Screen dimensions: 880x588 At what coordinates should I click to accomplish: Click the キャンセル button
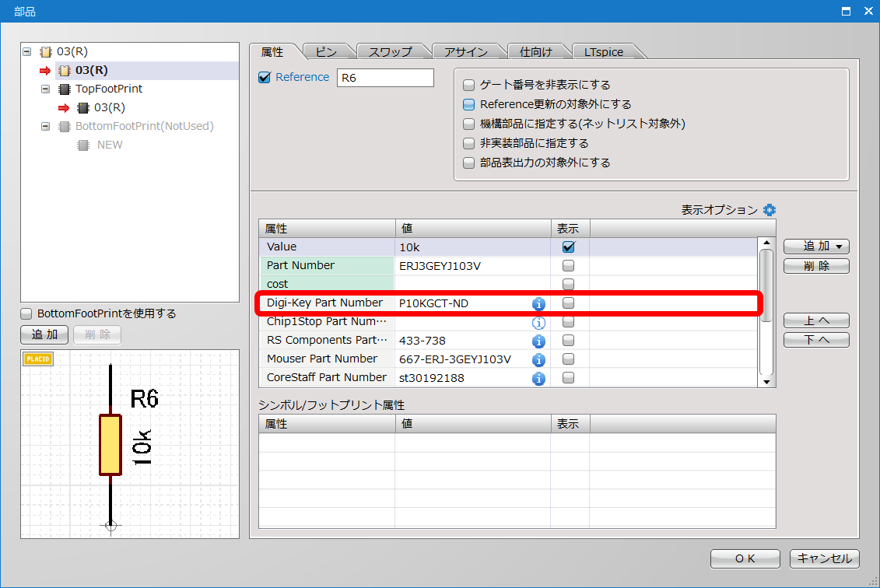pyautogui.click(x=824, y=558)
